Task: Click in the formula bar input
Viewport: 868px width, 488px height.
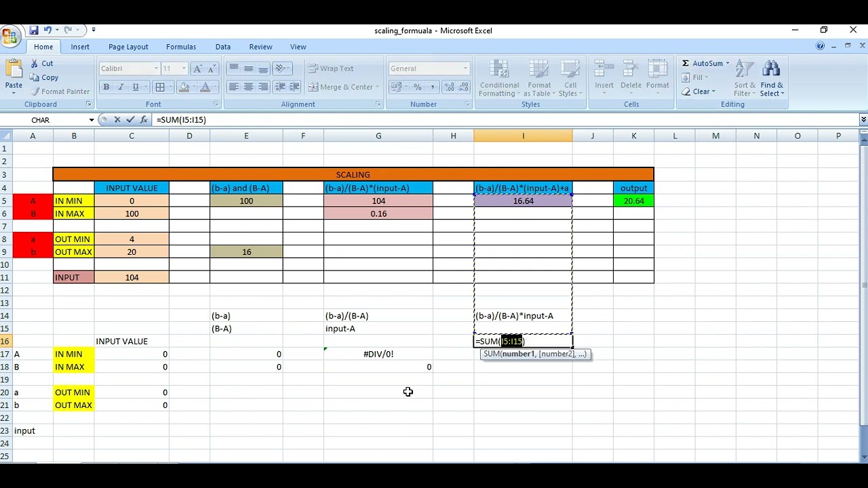Action: (505, 120)
